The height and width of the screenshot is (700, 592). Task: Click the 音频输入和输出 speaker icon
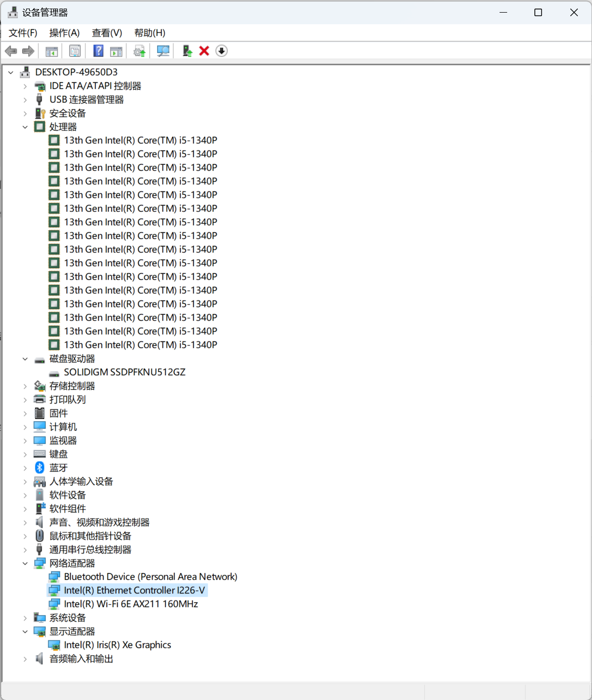pos(39,659)
